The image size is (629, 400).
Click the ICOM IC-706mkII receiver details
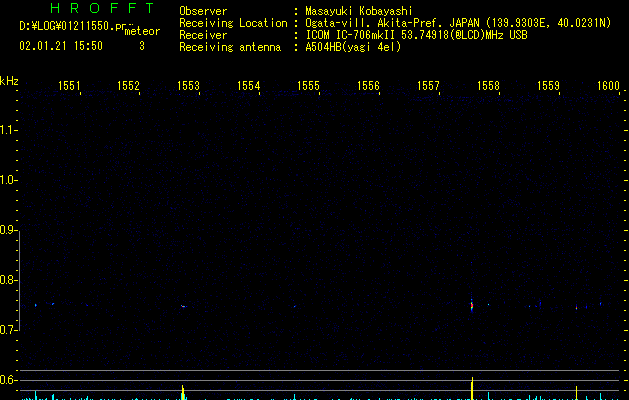pos(416,35)
